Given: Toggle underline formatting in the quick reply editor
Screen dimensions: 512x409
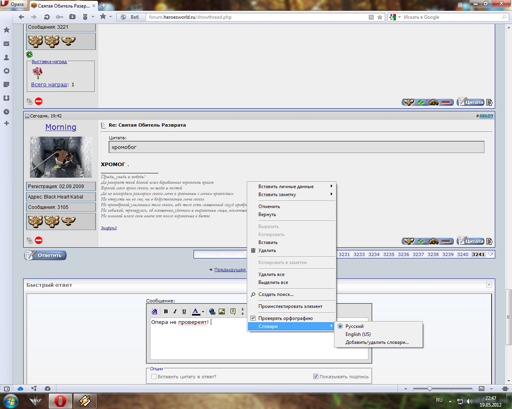Looking at the screenshot, I should coord(184,311).
